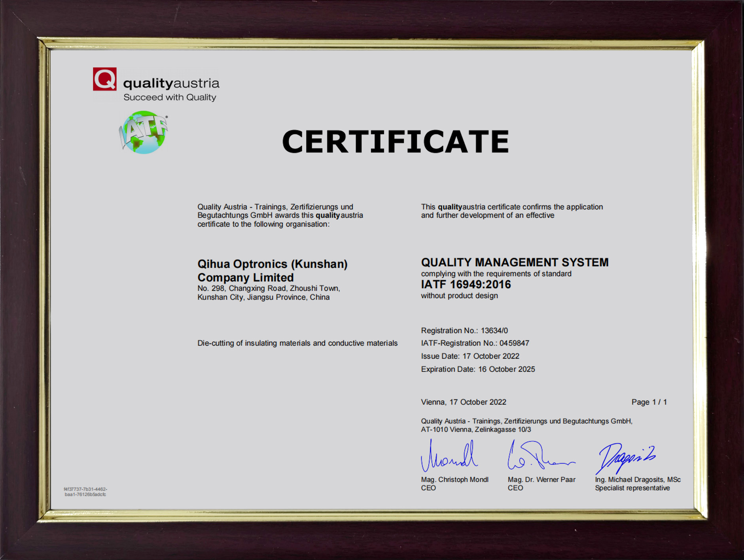This screenshot has width=744, height=560.
Task: Click "This qualityaustria certificate confirms the application"
Action: pos(512,207)
